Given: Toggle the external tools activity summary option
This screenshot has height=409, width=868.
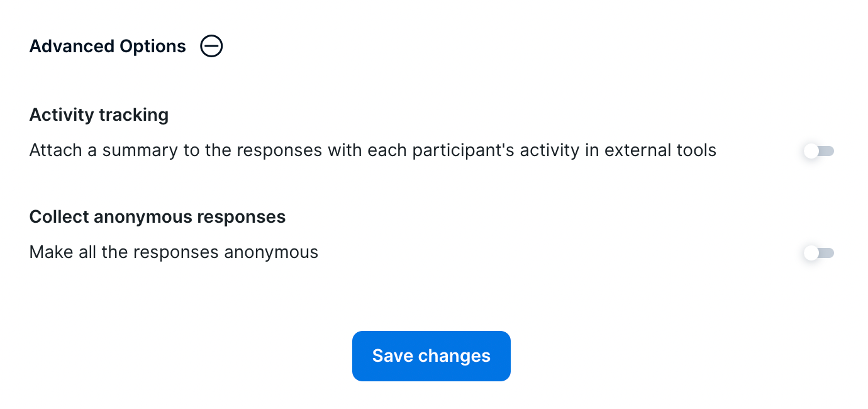Looking at the screenshot, I should point(819,151).
